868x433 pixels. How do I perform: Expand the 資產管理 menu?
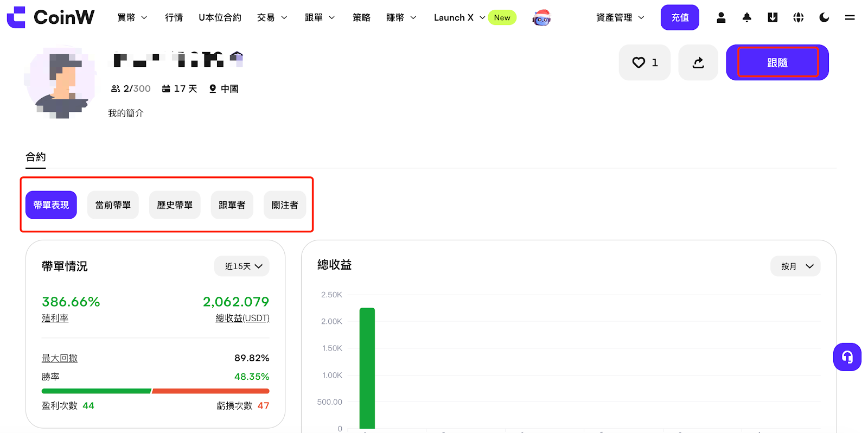(620, 17)
